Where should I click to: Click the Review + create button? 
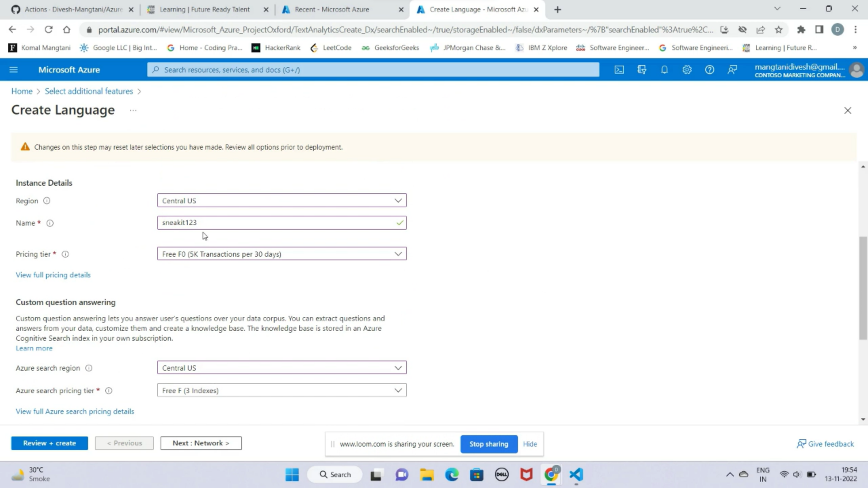click(49, 443)
